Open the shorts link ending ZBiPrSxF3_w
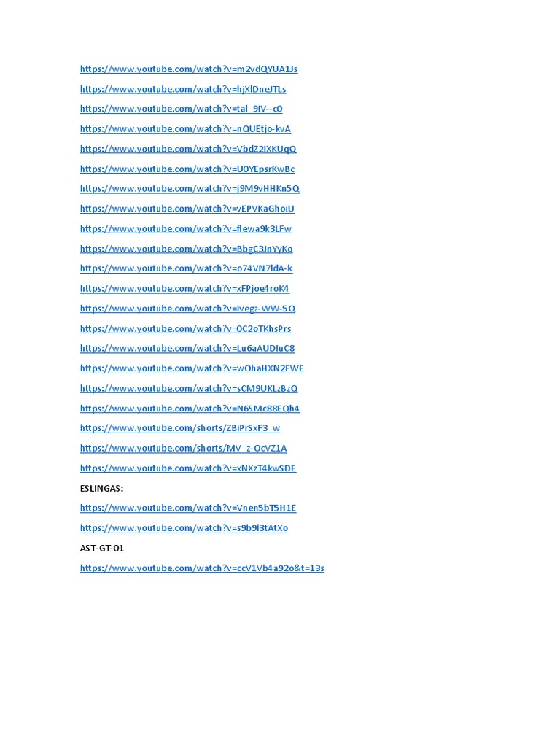560x747 pixels. (181, 427)
